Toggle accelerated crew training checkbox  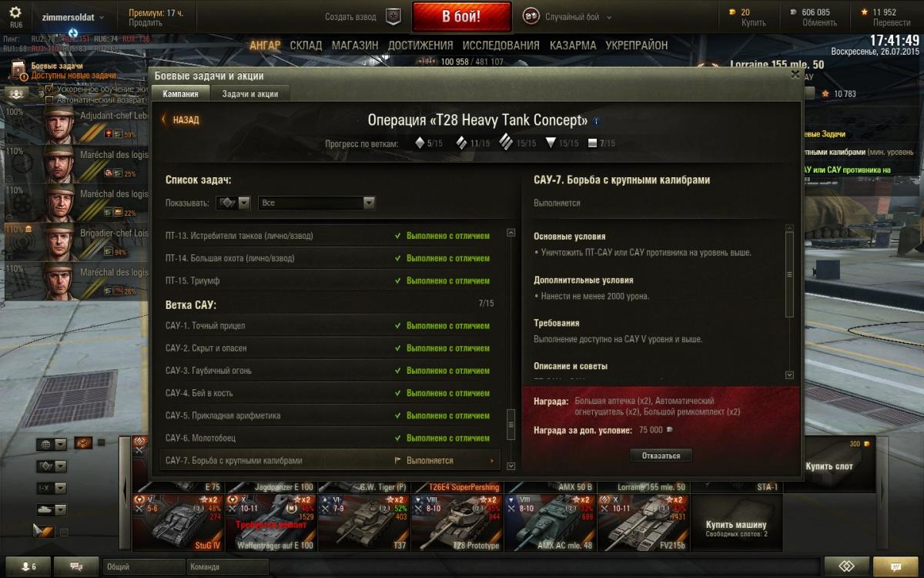click(50, 89)
